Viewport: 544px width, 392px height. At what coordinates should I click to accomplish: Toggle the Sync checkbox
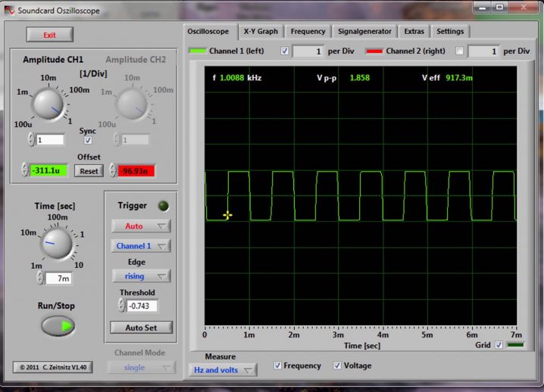(89, 141)
